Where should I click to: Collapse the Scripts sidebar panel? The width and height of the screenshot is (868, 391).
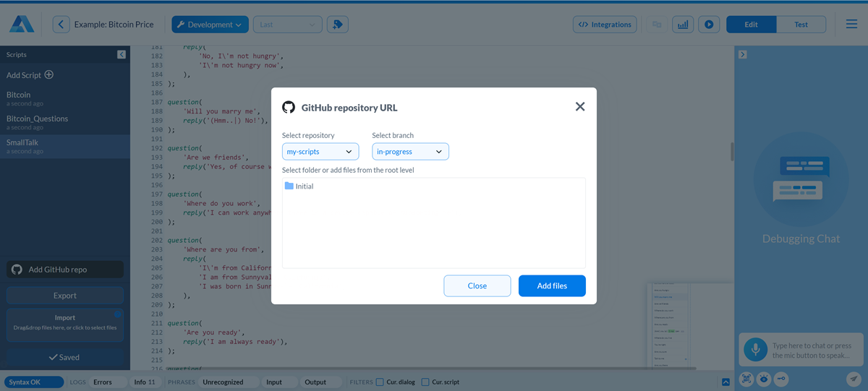coord(122,55)
